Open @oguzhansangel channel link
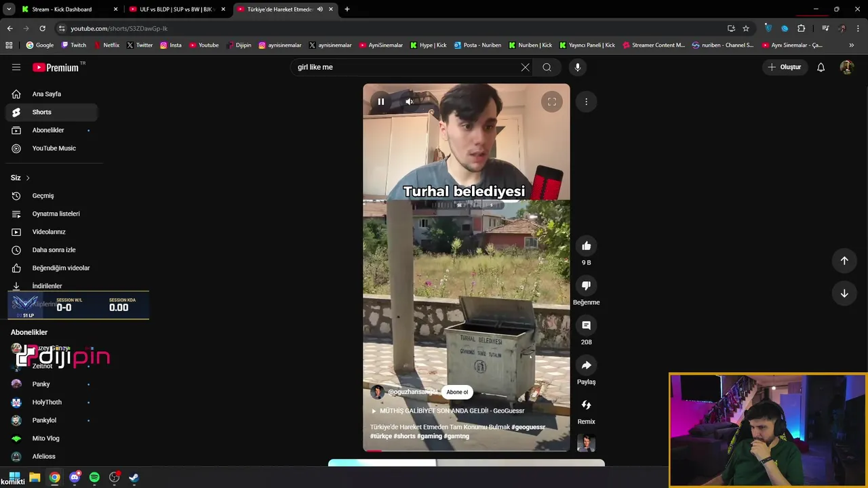868x488 pixels. click(412, 392)
